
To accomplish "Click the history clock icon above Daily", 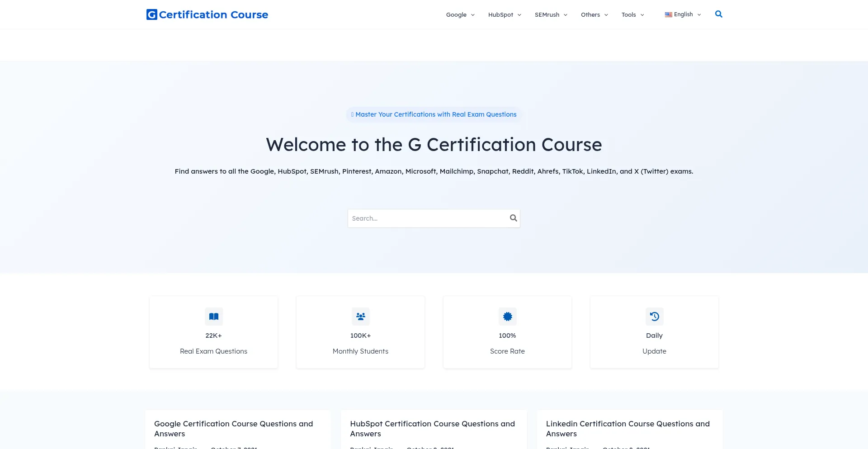I will 654,317.
